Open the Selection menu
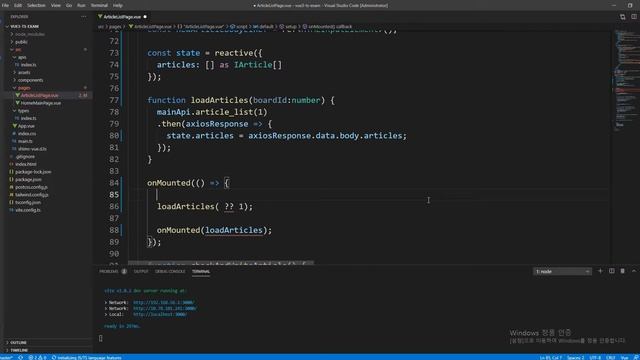 [x=36, y=5]
